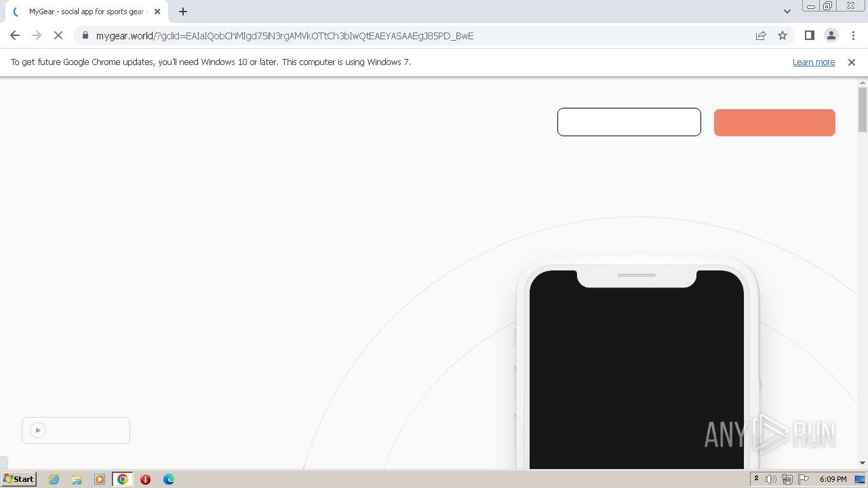868x488 pixels.
Task: Click the orange button at top right of the page
Action: (x=774, y=123)
